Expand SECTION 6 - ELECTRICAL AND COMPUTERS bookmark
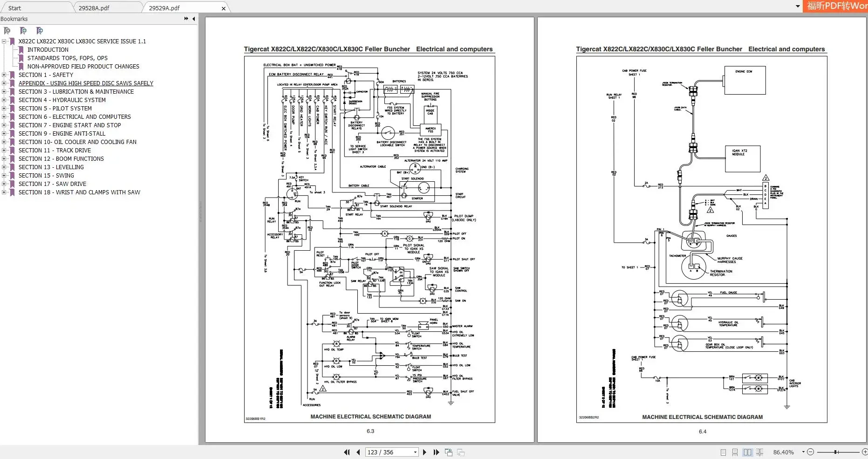 coord(4,116)
